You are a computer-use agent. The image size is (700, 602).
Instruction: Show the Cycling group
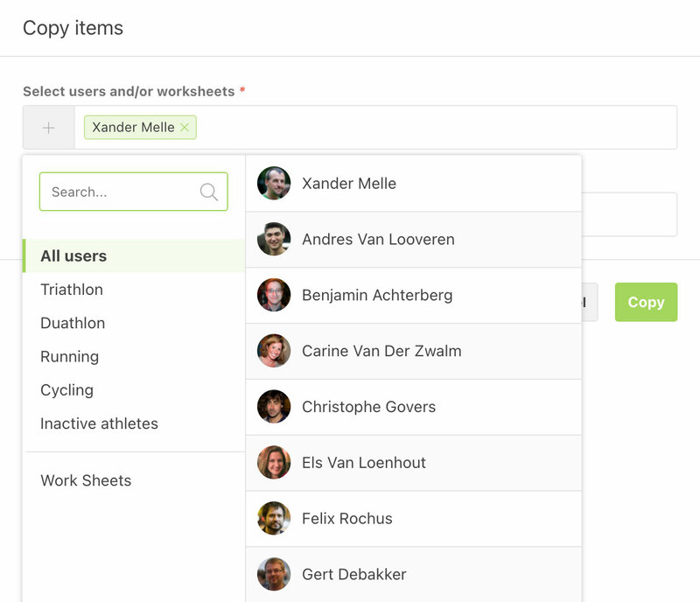(66, 390)
